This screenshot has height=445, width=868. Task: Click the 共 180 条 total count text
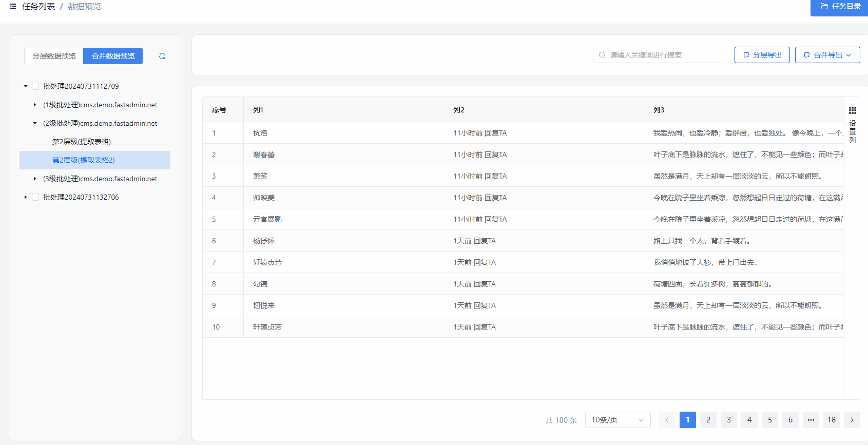click(561, 420)
